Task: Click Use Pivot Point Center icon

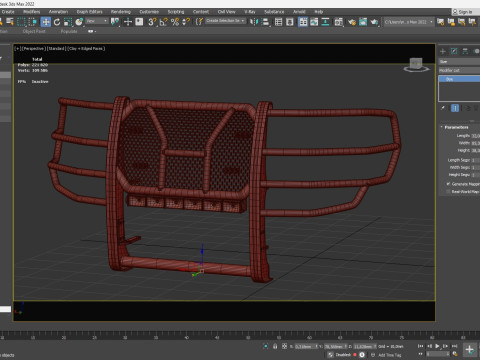Action: click(115, 22)
